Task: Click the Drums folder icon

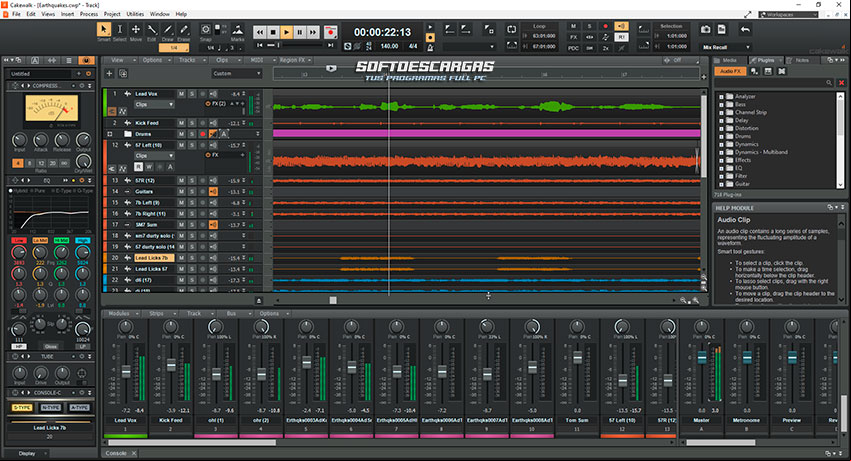Action: pyautogui.click(x=128, y=134)
